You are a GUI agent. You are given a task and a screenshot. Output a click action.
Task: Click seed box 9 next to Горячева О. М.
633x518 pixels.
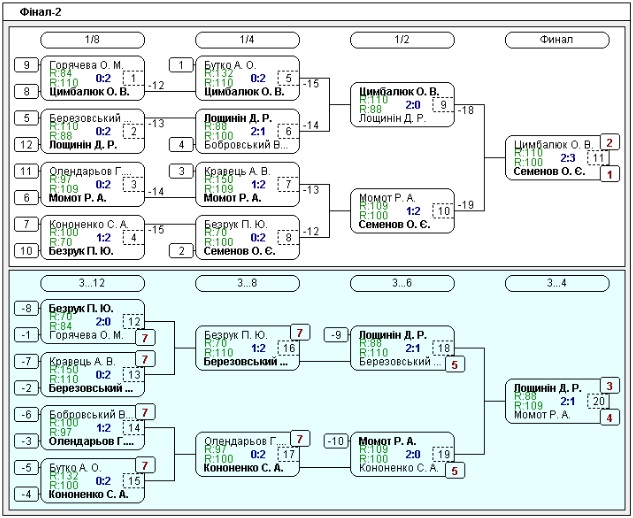(x=26, y=65)
